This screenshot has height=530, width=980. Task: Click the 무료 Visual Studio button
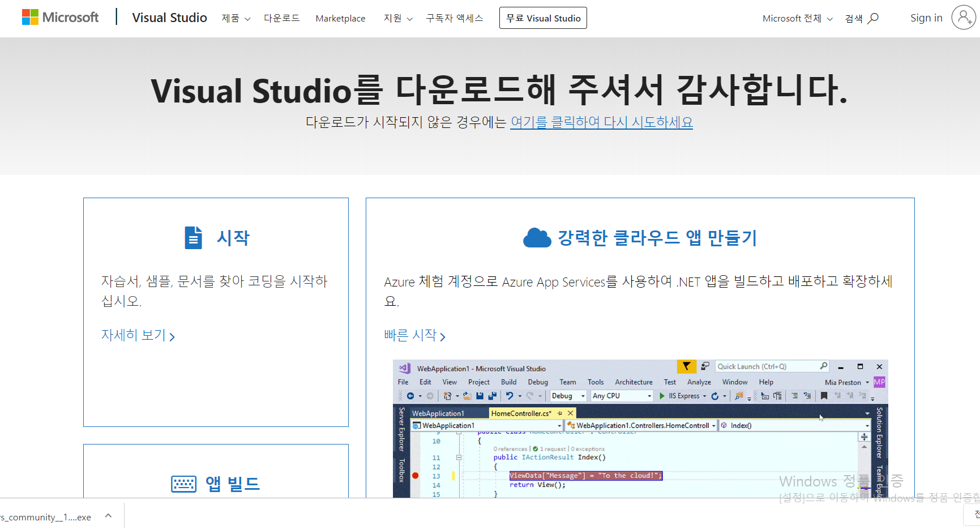(543, 18)
